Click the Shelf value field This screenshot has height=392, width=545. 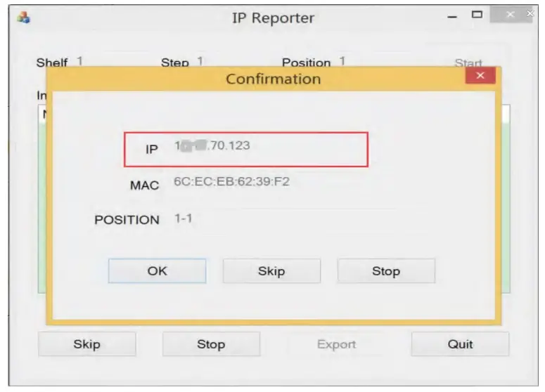80,61
